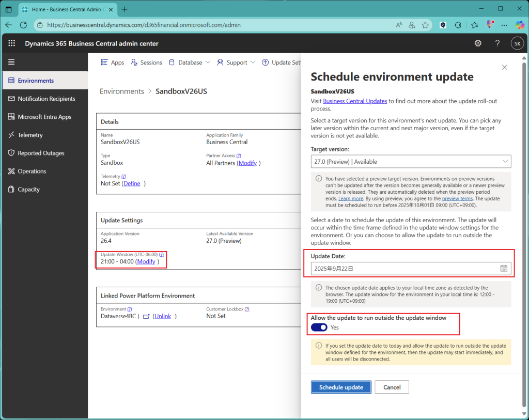Image resolution: width=529 pixels, height=420 pixels.
Task: Collapse the hamburger navigation menu
Action: 11,63
